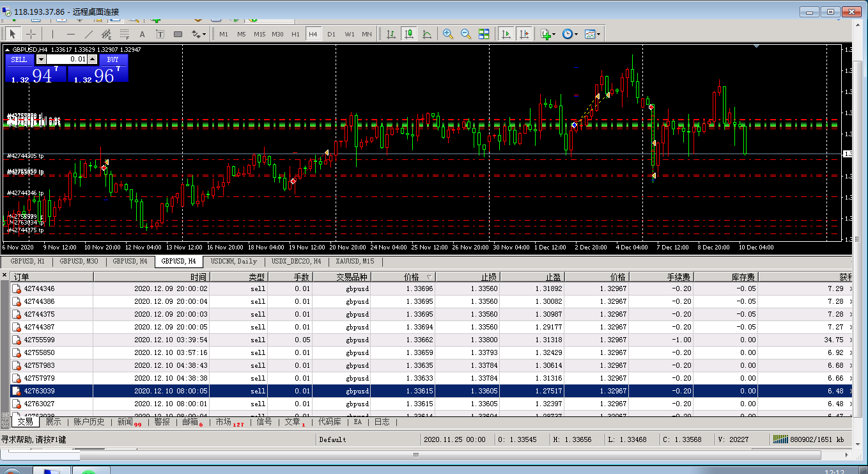Open the periodicity clock dropdown
The width and height of the screenshot is (868, 474).
pyautogui.click(x=570, y=34)
